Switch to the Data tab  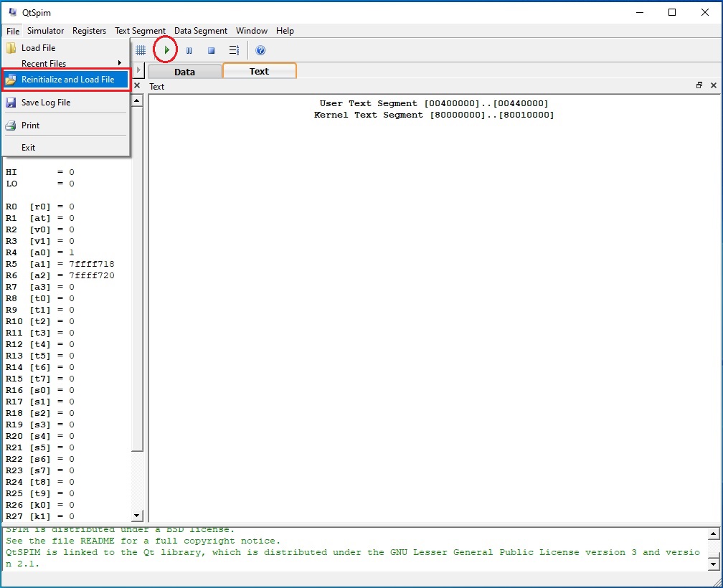point(184,72)
